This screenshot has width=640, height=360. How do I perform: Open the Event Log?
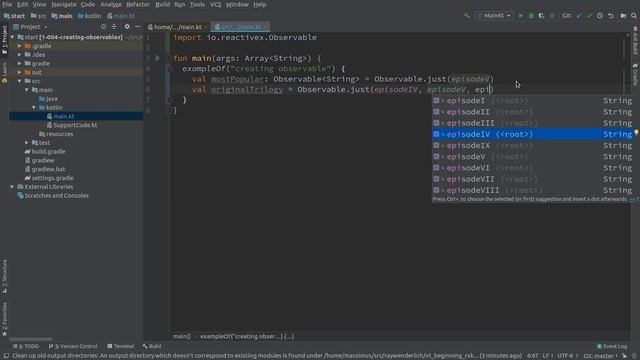(x=612, y=346)
